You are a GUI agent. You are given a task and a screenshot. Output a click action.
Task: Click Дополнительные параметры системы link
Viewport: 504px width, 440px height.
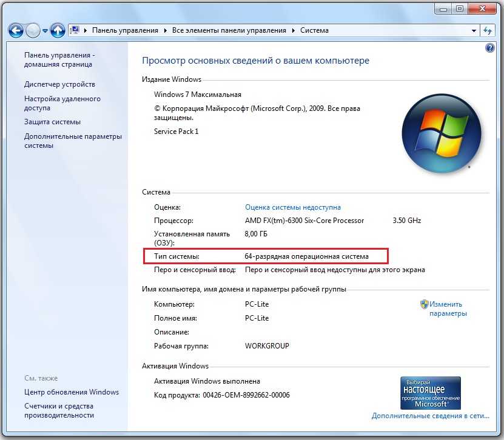coord(73,141)
